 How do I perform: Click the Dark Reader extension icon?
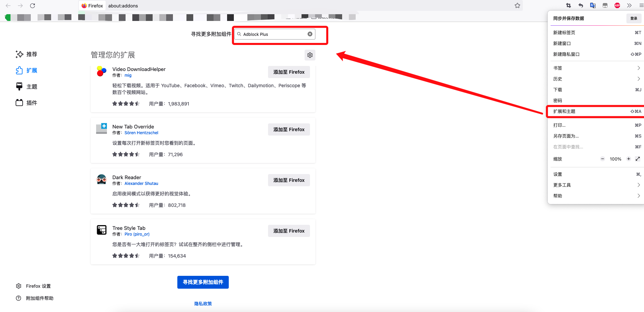(x=102, y=179)
